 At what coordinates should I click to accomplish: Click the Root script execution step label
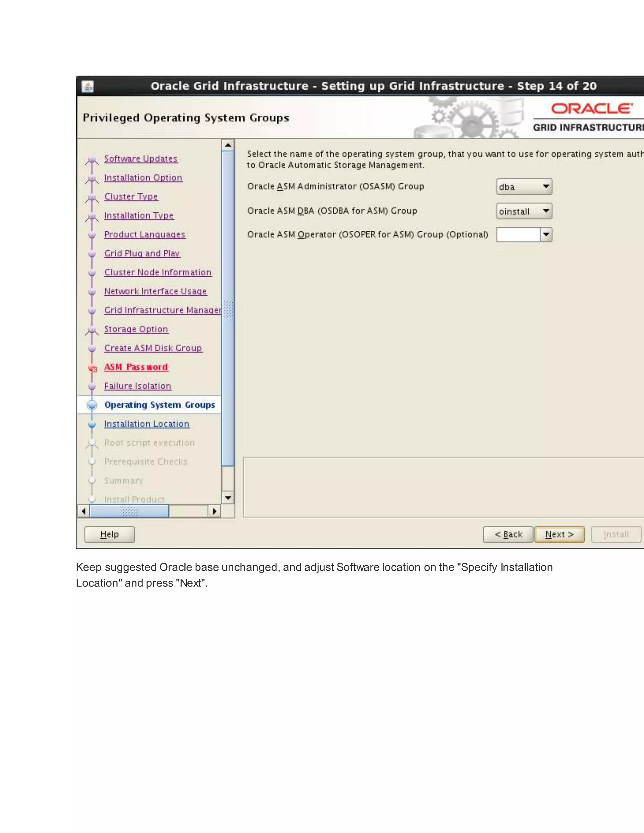(149, 443)
